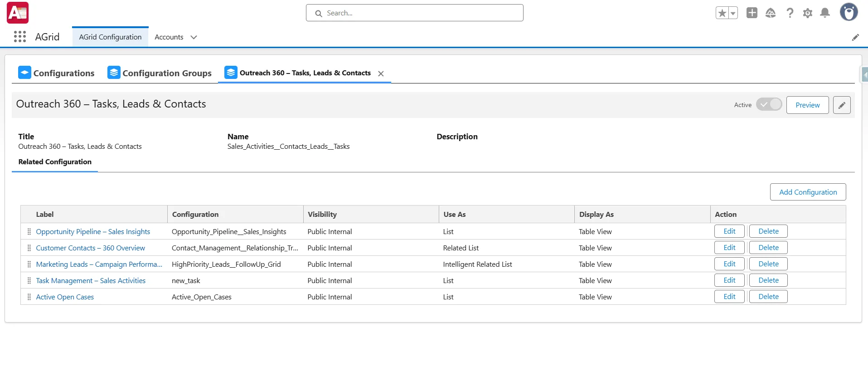The image size is (868, 372).
Task: Click the Visibility column header
Action: click(x=371, y=214)
